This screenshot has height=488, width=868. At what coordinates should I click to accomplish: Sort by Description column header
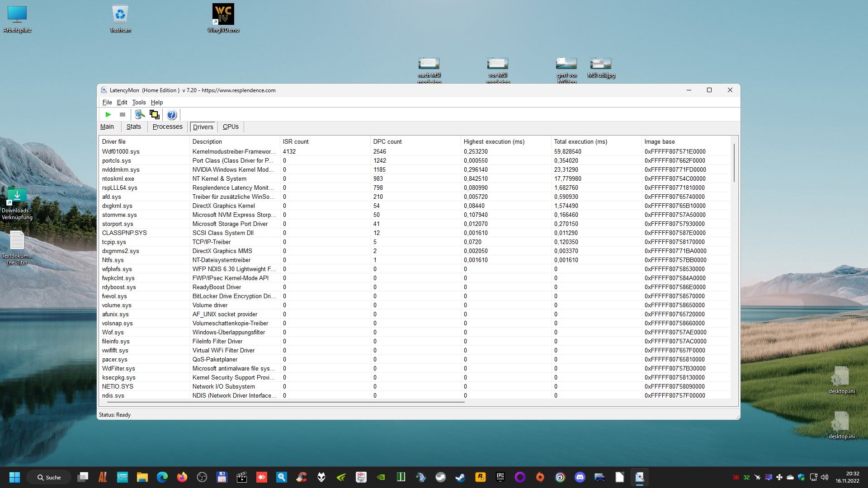pyautogui.click(x=235, y=142)
